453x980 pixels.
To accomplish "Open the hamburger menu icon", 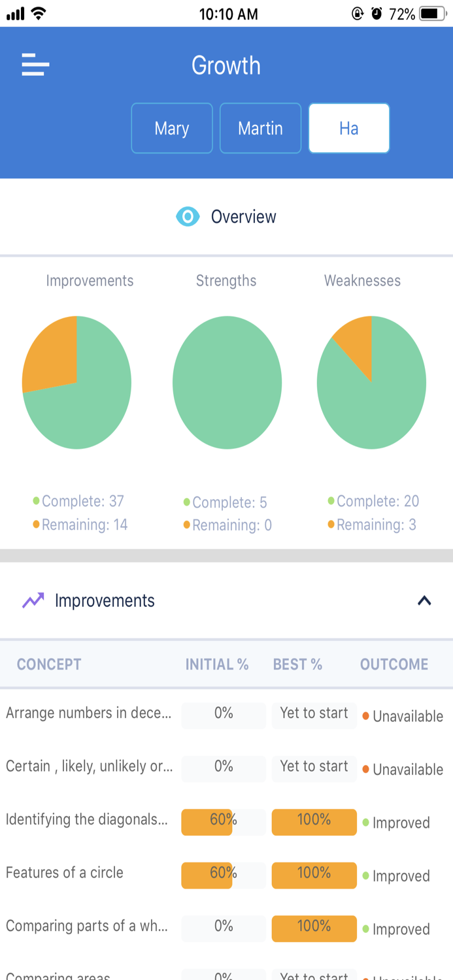I will pyautogui.click(x=35, y=65).
